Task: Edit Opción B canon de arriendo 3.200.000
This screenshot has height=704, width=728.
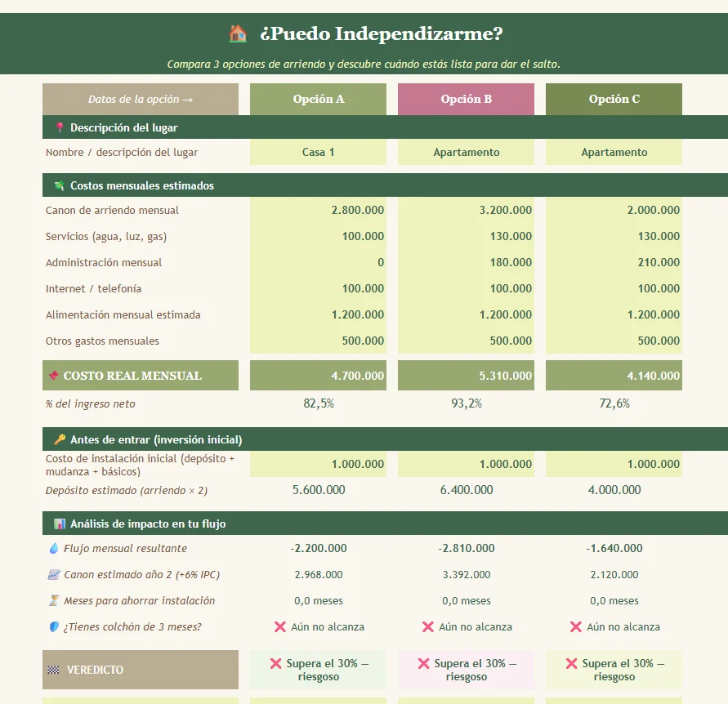Action: (466, 210)
